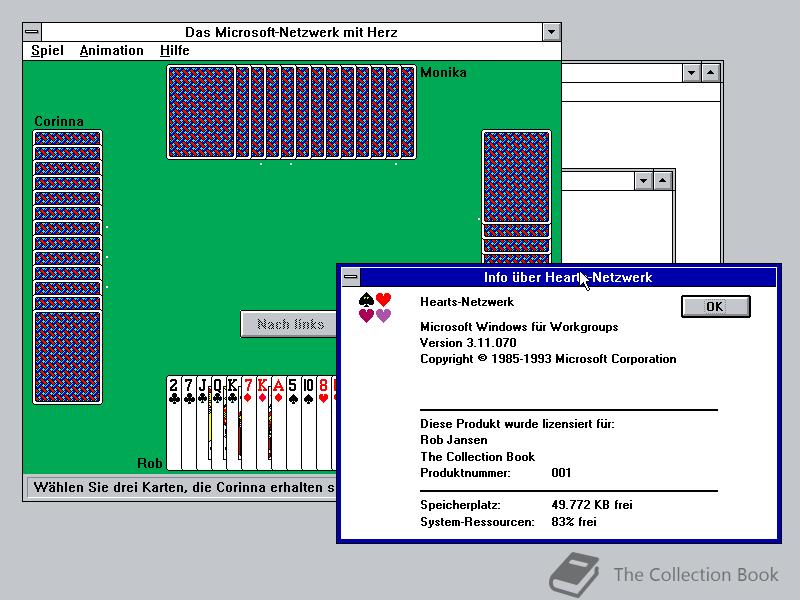The image size is (800, 600).
Task: Click the '49.772 KB frei' value
Action: click(x=592, y=505)
